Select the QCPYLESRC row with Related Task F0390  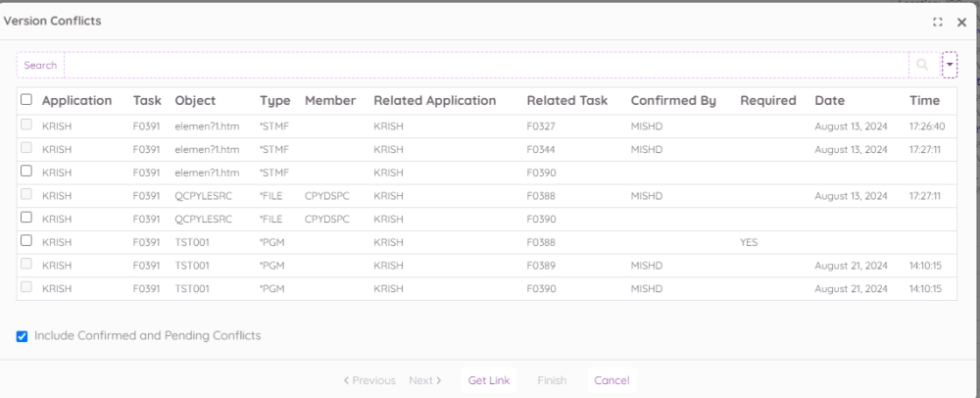26,218
